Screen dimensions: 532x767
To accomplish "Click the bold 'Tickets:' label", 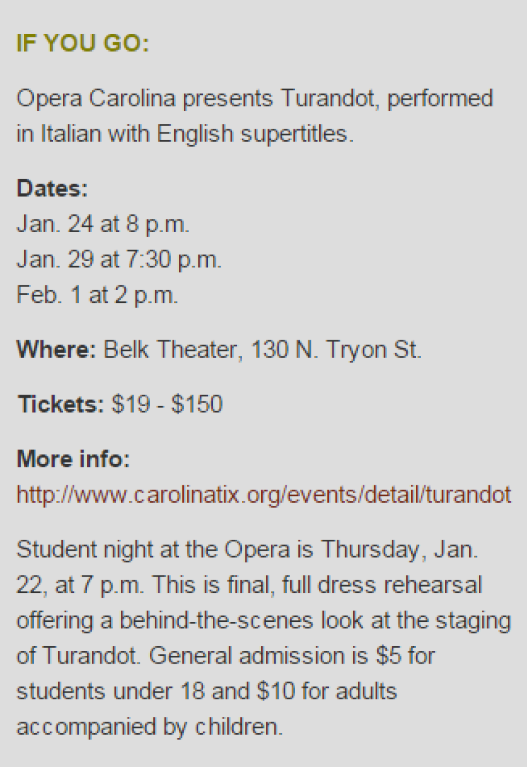I will click(x=60, y=404).
